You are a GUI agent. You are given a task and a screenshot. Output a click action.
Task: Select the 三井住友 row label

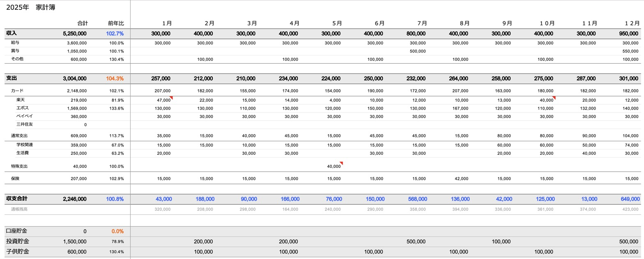point(25,124)
